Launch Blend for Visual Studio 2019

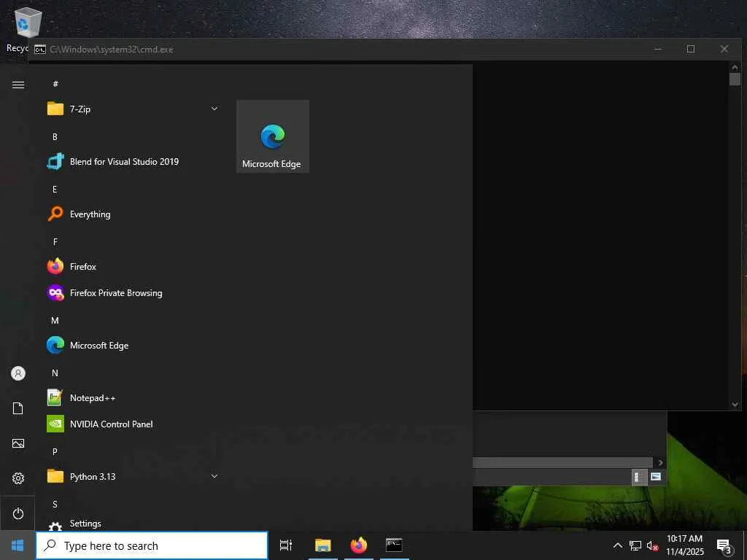pos(133,161)
